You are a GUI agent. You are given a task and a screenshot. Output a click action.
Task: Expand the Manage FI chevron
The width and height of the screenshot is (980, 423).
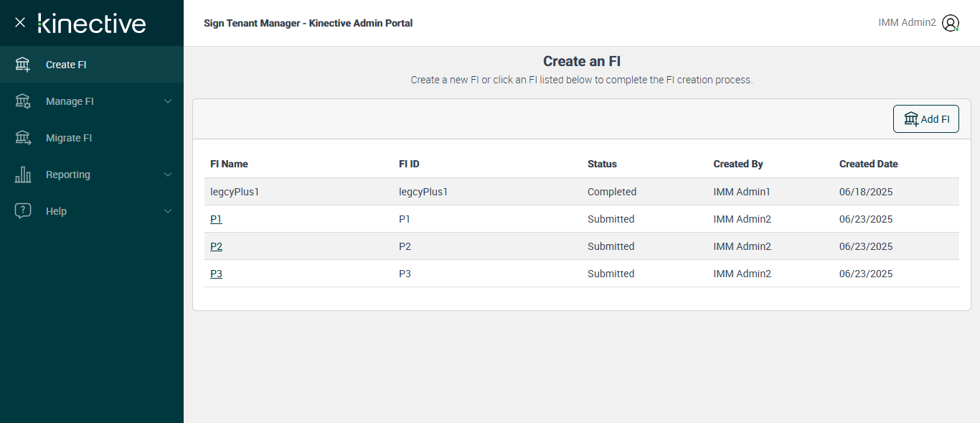pyautogui.click(x=168, y=101)
